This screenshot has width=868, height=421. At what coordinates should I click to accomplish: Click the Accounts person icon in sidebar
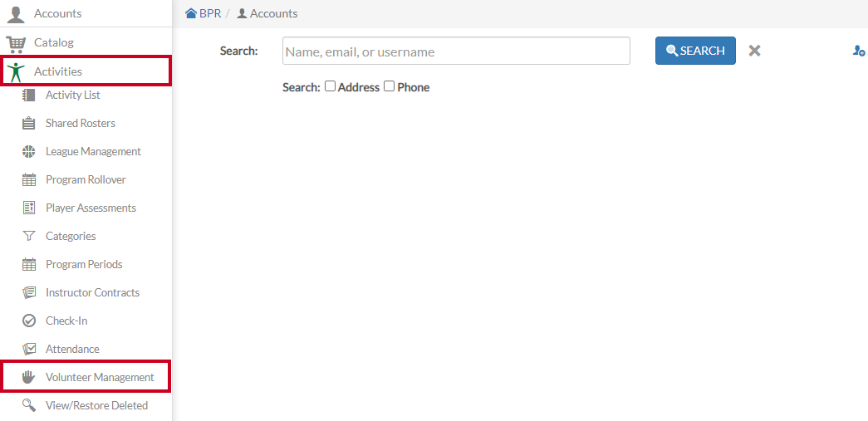pos(16,14)
